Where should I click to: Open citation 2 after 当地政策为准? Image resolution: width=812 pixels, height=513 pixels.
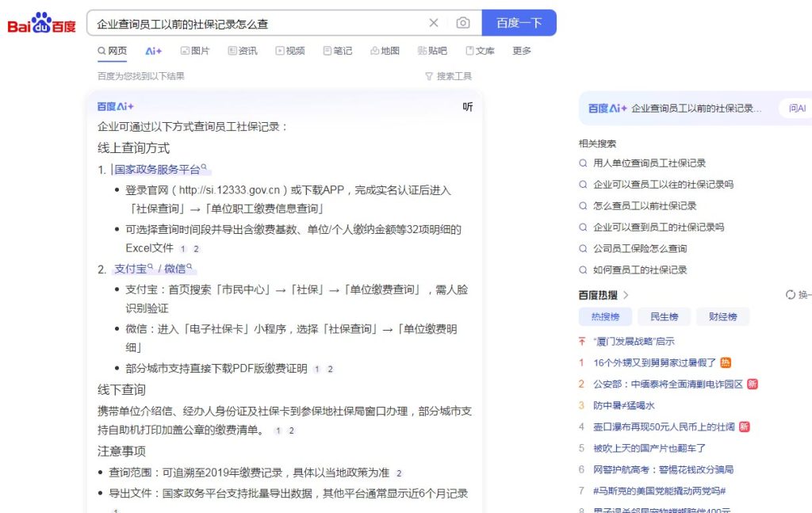399,473
